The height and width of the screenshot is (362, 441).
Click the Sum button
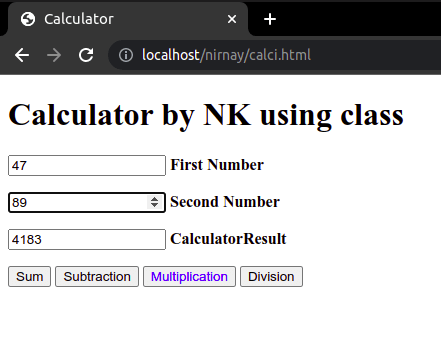point(29,276)
